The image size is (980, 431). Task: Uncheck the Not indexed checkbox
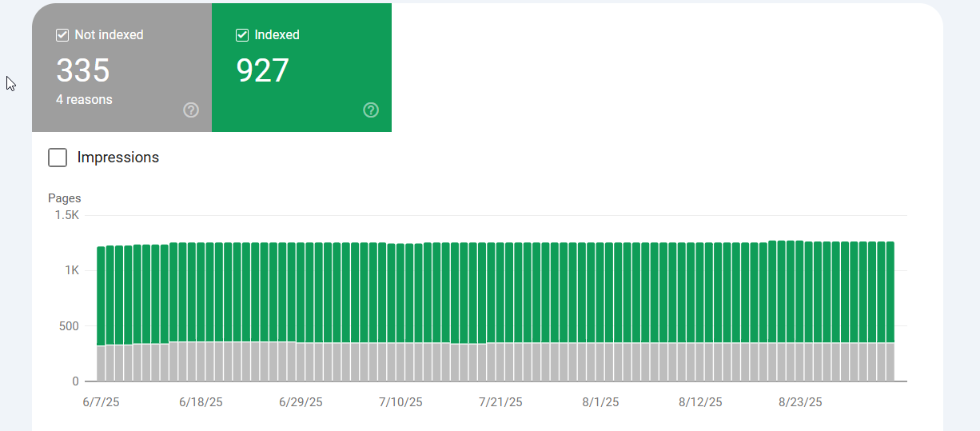[x=62, y=35]
